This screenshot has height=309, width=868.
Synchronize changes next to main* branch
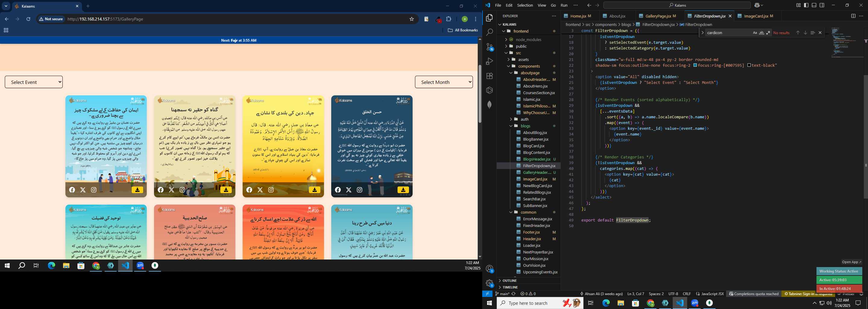click(514, 294)
